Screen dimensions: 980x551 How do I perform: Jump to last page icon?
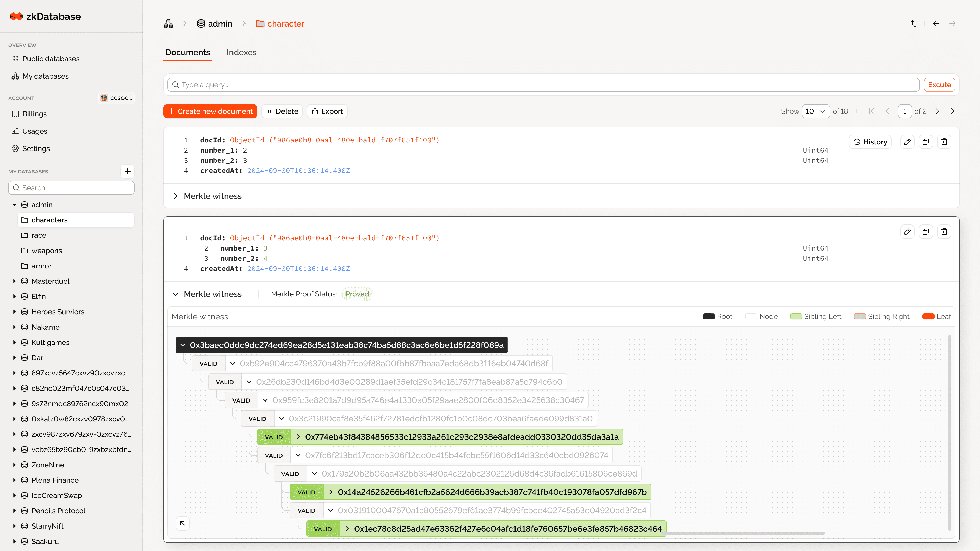coord(953,111)
